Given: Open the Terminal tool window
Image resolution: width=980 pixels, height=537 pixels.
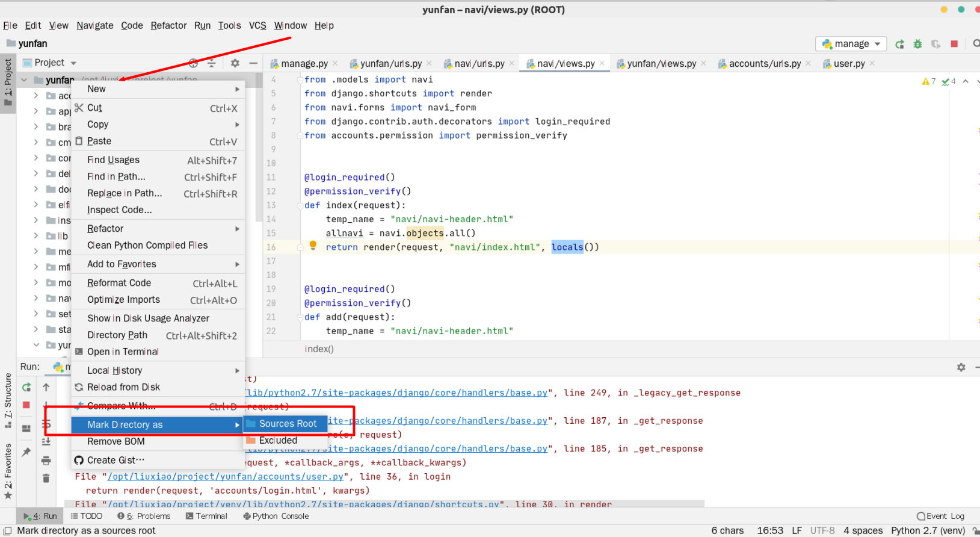Looking at the screenshot, I should coord(206,516).
